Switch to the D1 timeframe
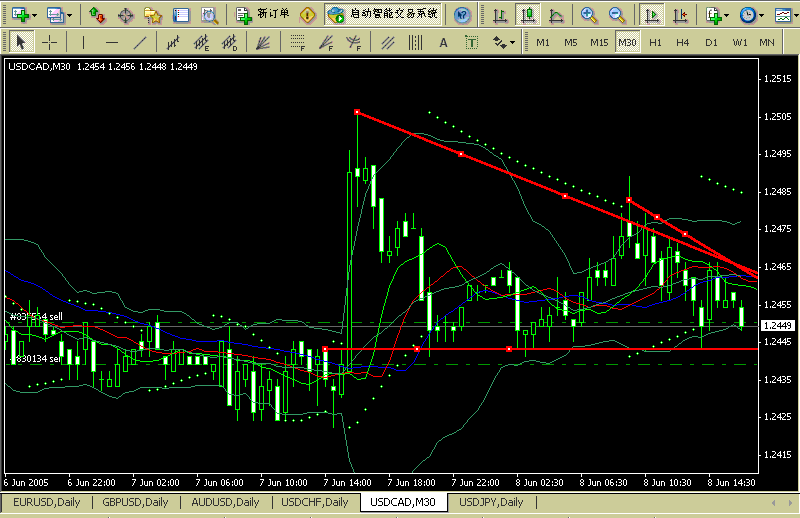Image resolution: width=800 pixels, height=518 pixels. (x=711, y=43)
